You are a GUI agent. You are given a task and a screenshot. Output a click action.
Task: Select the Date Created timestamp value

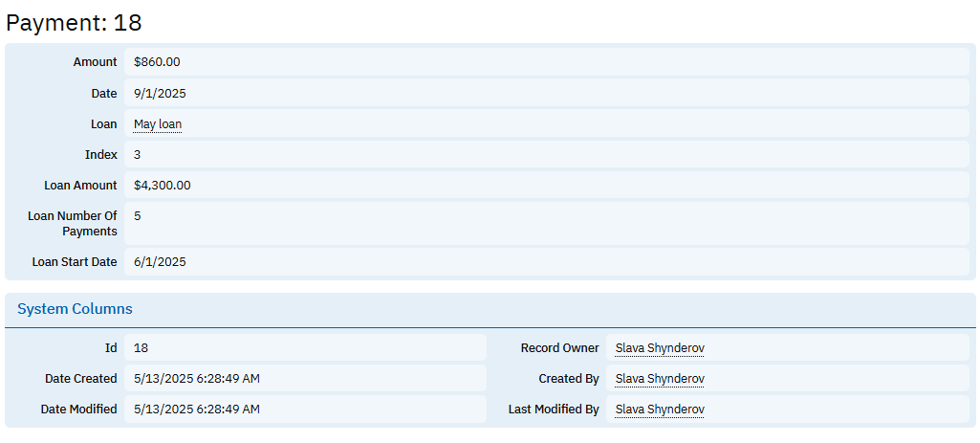pyautogui.click(x=197, y=379)
